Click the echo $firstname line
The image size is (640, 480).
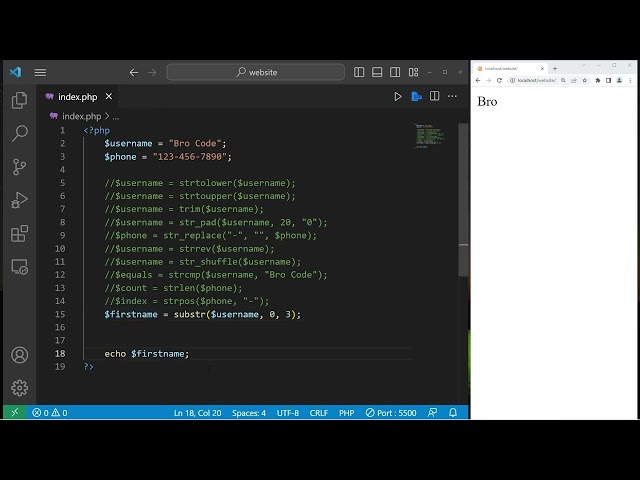(x=147, y=354)
